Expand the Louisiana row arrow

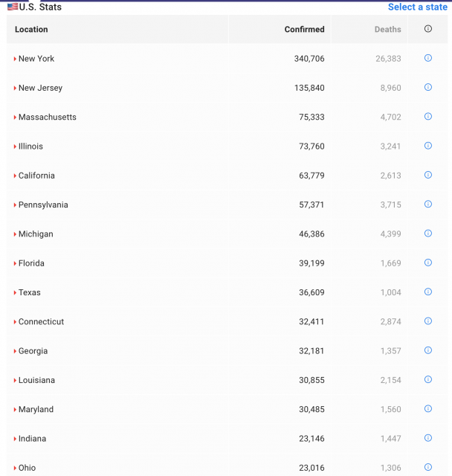coord(15,380)
